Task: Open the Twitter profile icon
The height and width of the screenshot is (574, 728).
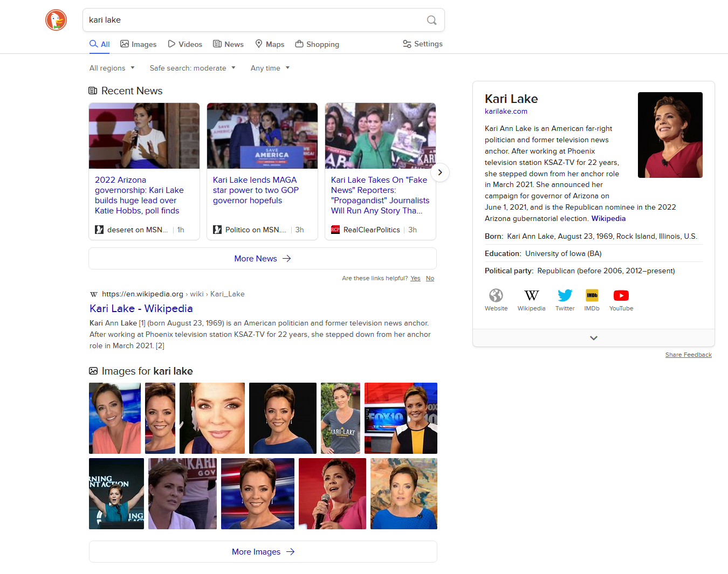Action: (x=565, y=295)
